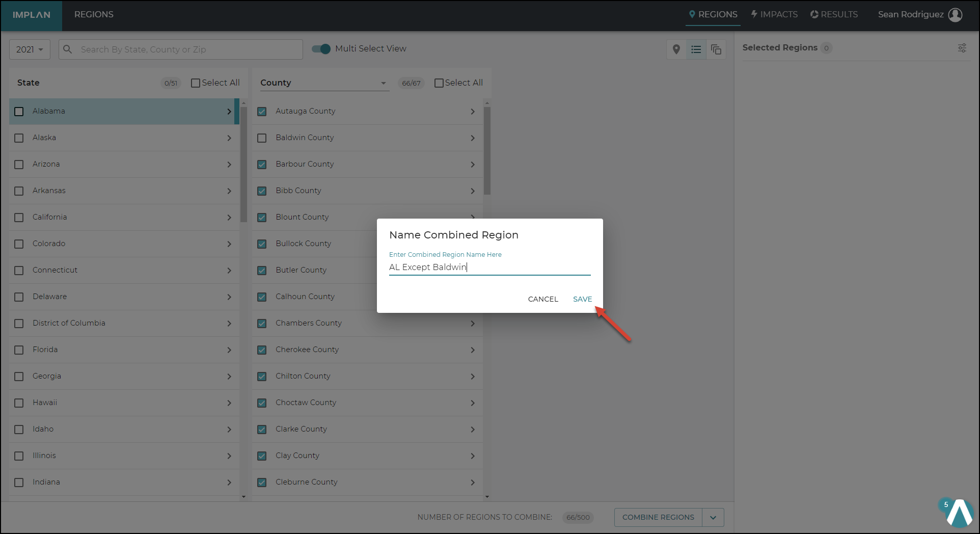The image size is (980, 534).
Task: Click the IMPLAN logo
Action: tap(32, 15)
